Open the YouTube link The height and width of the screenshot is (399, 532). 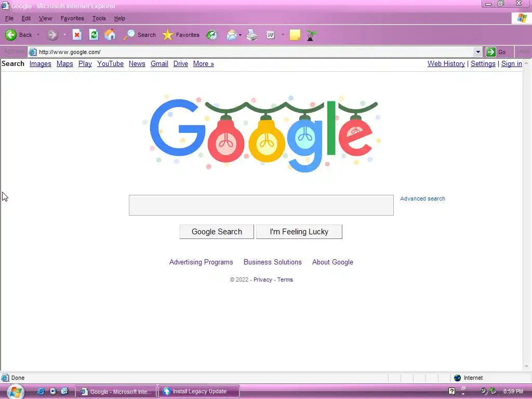(110, 64)
